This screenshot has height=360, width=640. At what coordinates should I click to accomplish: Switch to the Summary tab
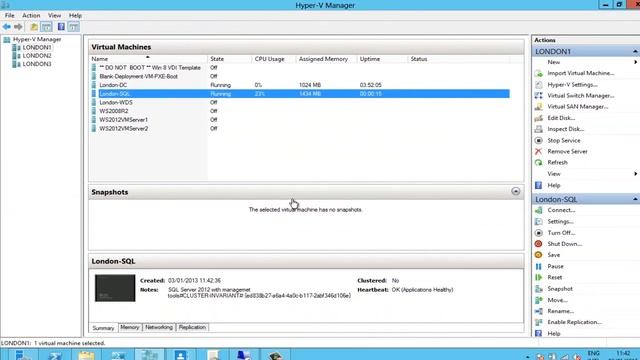coord(103,328)
